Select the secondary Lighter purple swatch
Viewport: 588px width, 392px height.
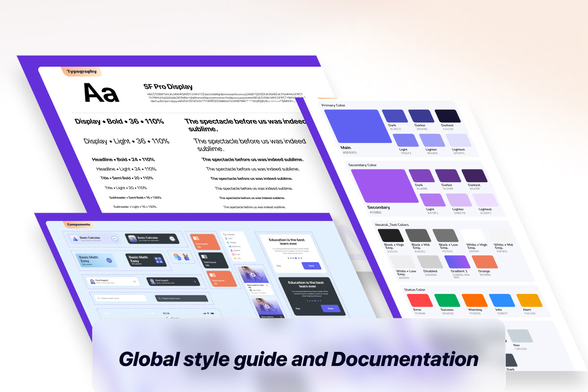[x=459, y=200]
